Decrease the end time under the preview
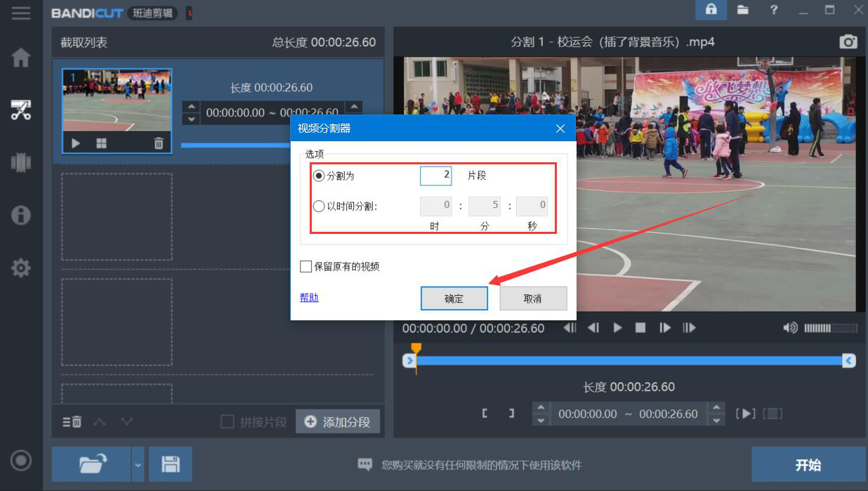The height and width of the screenshot is (491, 868). coord(716,420)
